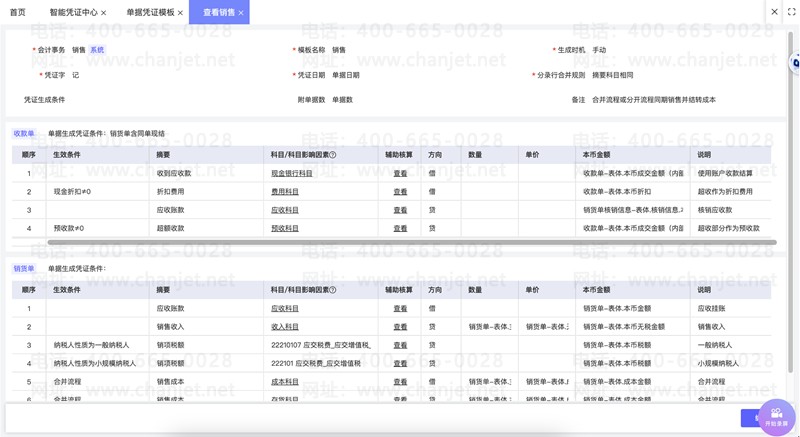The image size is (800, 437).
Task: Select the 查看销售 tab
Action: pos(219,12)
